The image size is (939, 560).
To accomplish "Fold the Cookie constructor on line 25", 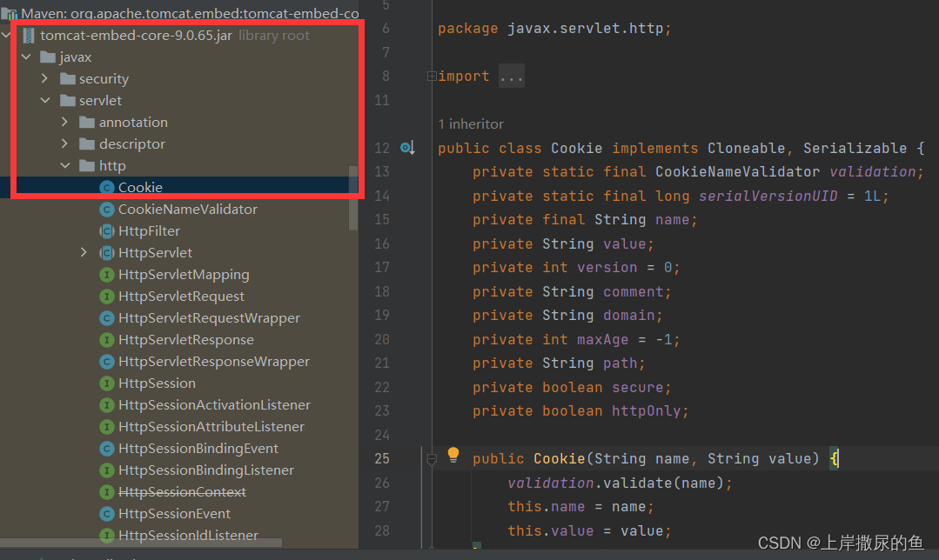I will [431, 459].
